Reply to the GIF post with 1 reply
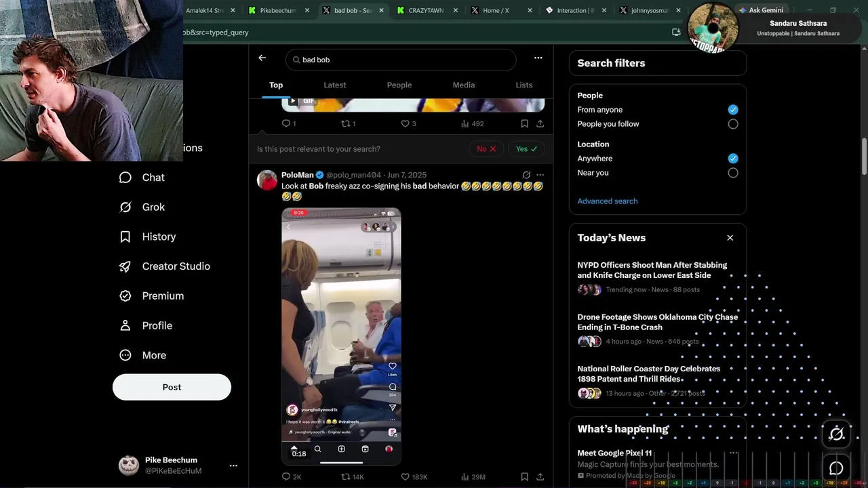The height and width of the screenshot is (488, 868). 289,123
